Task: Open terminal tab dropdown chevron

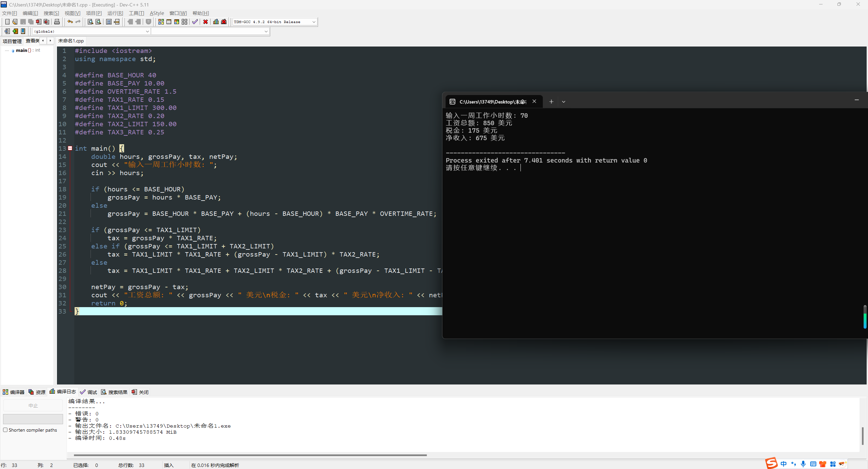Action: 564,101
